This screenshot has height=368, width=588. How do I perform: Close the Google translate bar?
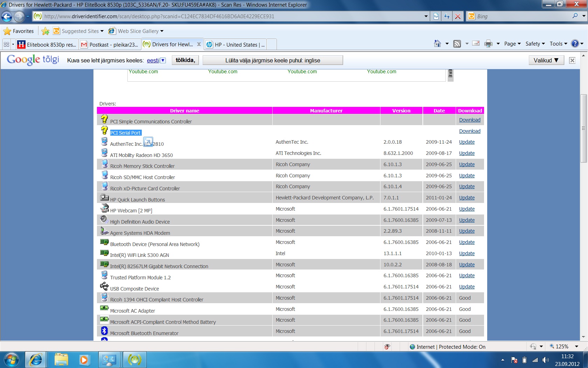coord(572,60)
